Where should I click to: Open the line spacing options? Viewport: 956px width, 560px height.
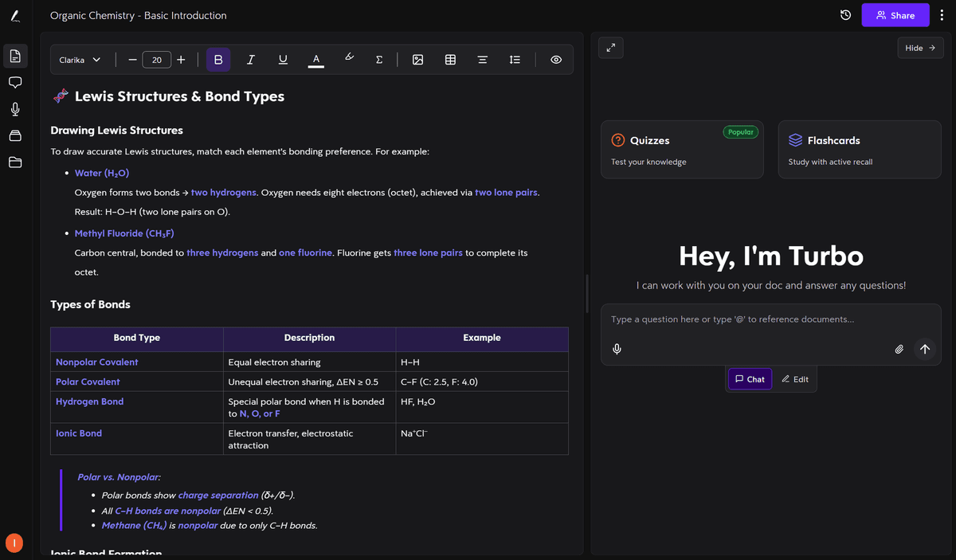[515, 59]
